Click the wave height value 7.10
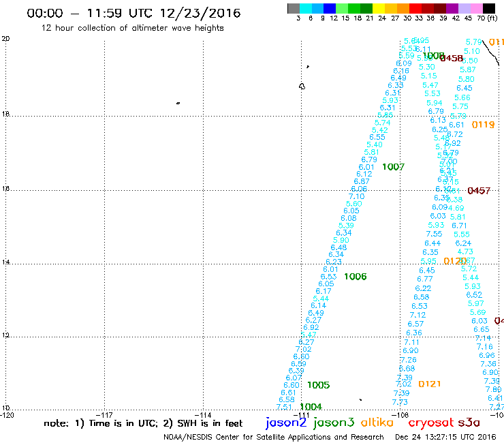The height and width of the screenshot is (443, 504). tap(356, 196)
